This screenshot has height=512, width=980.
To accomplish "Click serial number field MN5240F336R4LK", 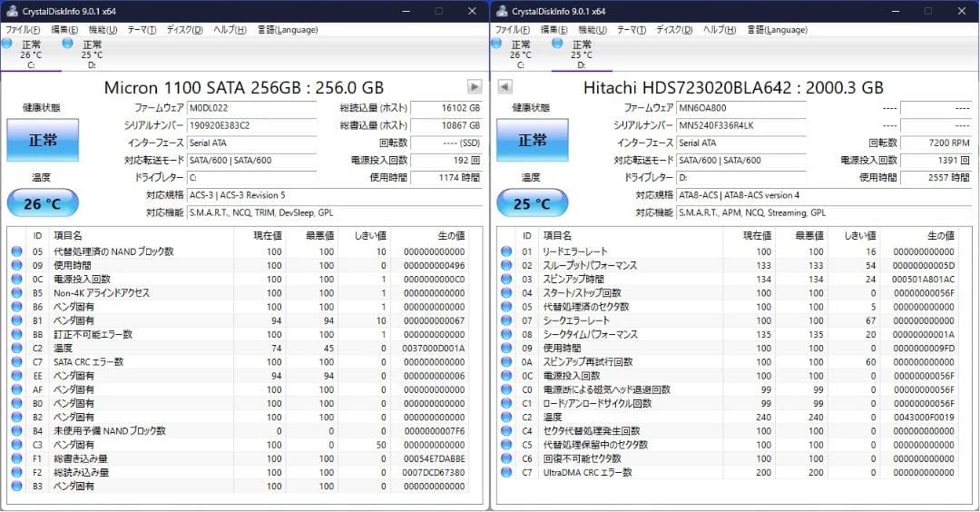I will (x=741, y=125).
